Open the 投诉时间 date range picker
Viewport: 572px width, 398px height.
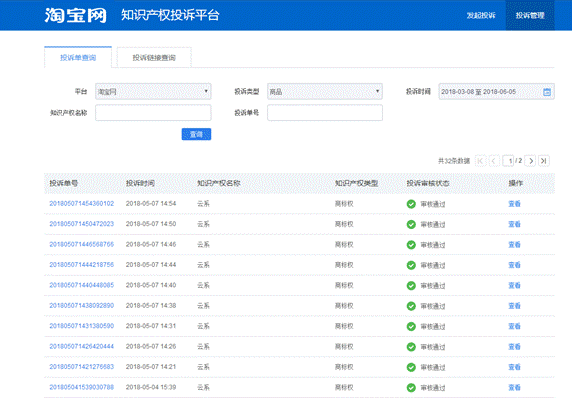[496, 92]
